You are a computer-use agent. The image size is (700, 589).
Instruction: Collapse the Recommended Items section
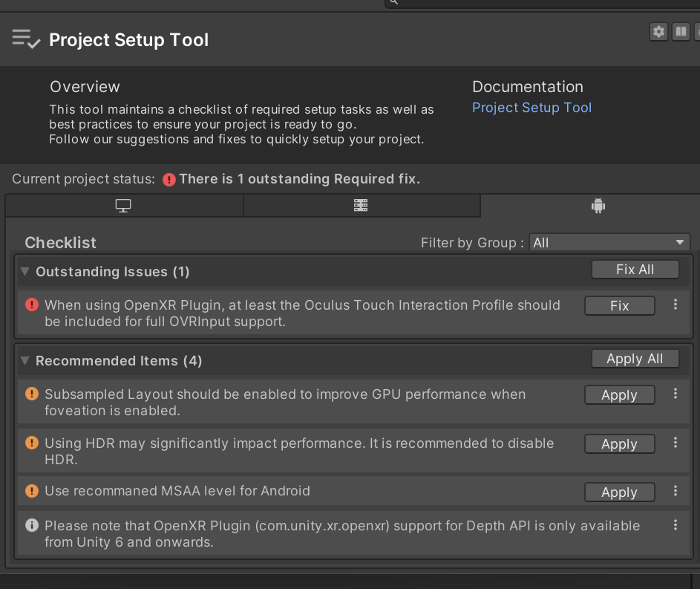point(26,361)
